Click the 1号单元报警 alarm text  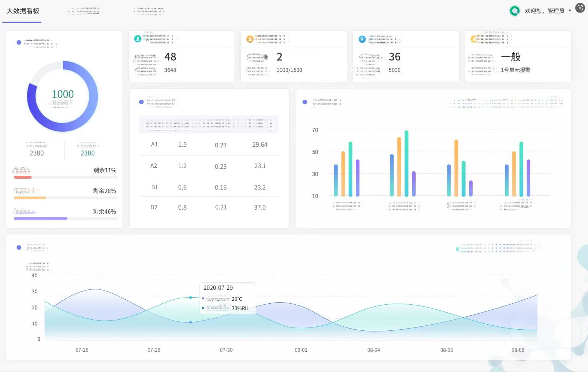(515, 70)
